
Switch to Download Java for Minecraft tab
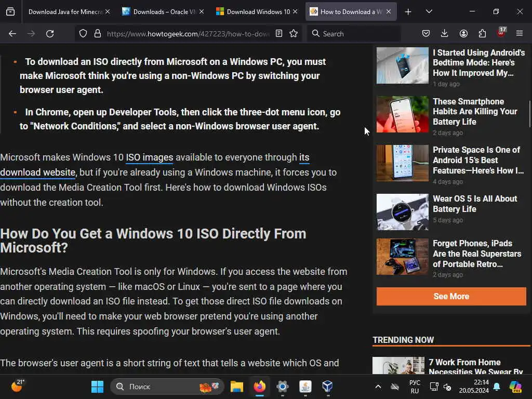(65, 11)
